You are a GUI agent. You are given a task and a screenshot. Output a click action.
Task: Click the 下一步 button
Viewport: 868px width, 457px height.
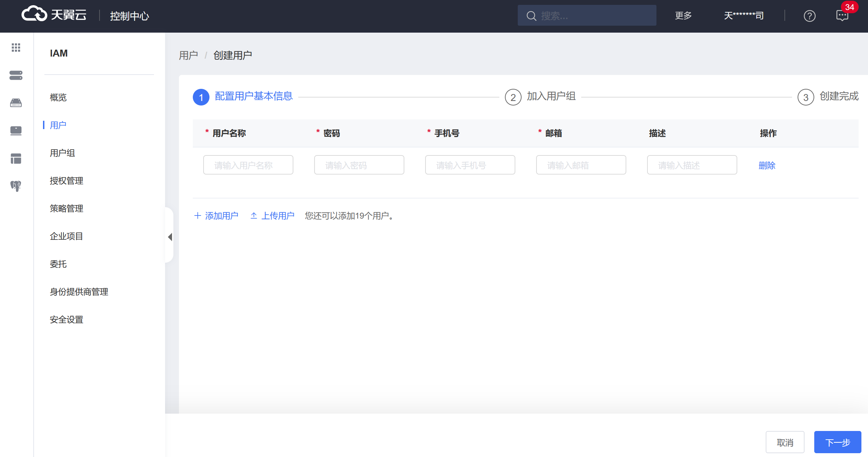(x=838, y=442)
